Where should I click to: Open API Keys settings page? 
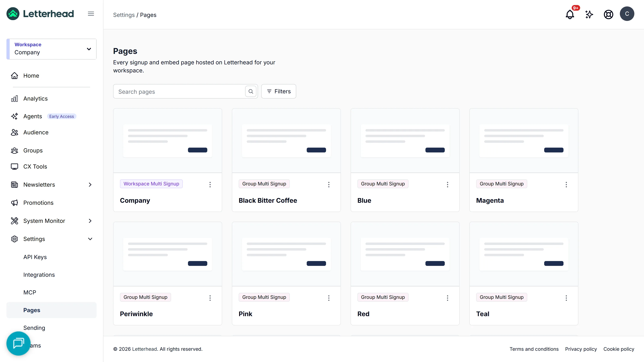pyautogui.click(x=35, y=257)
